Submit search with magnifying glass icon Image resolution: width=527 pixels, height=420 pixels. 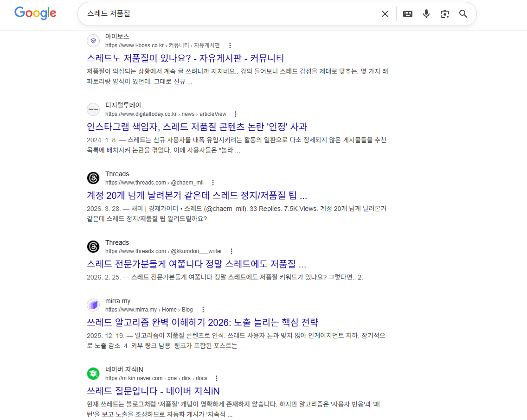click(x=463, y=14)
